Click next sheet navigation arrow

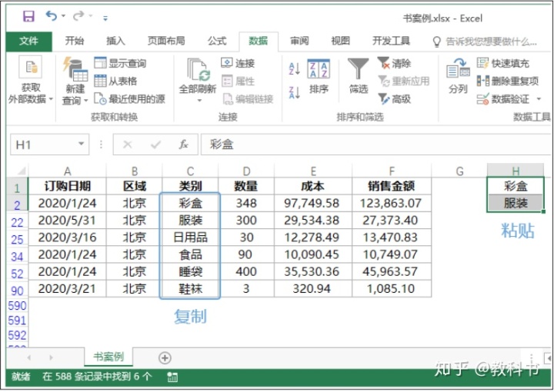52,357
